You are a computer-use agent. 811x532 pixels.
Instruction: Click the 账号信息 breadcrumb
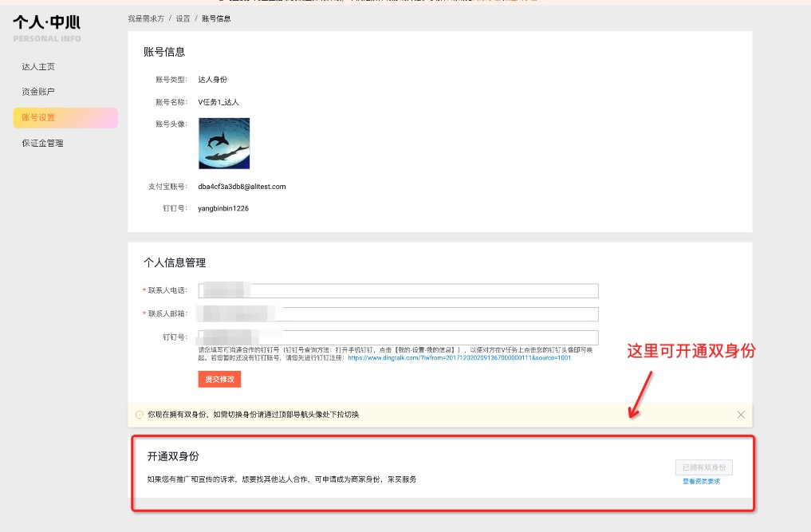coord(216,18)
